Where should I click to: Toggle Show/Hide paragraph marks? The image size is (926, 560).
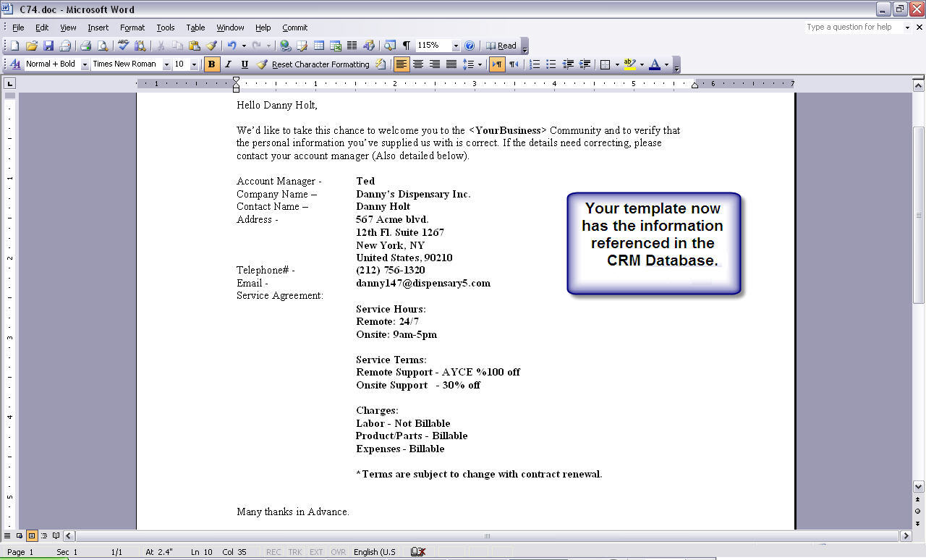(x=406, y=46)
